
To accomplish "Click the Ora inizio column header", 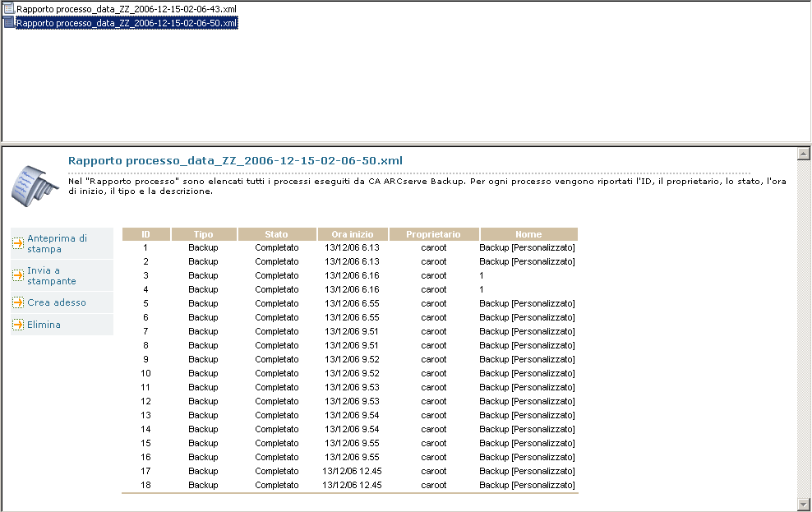I will point(352,234).
